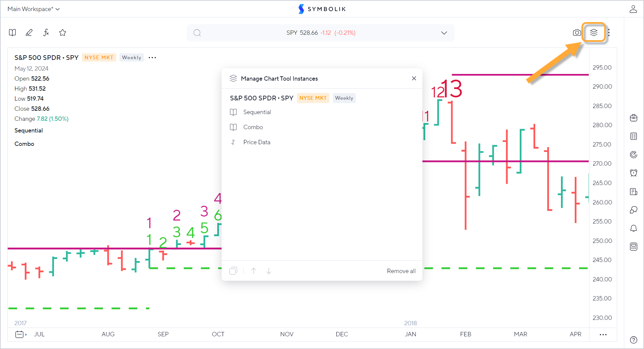Open the chat bubbles sidebar icon
644x349 pixels.
(634, 210)
